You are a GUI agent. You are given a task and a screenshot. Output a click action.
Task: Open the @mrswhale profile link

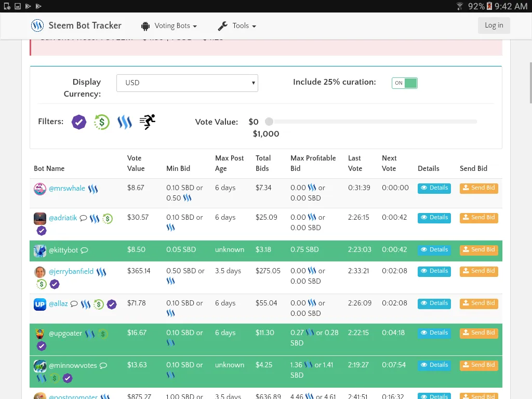67,188
